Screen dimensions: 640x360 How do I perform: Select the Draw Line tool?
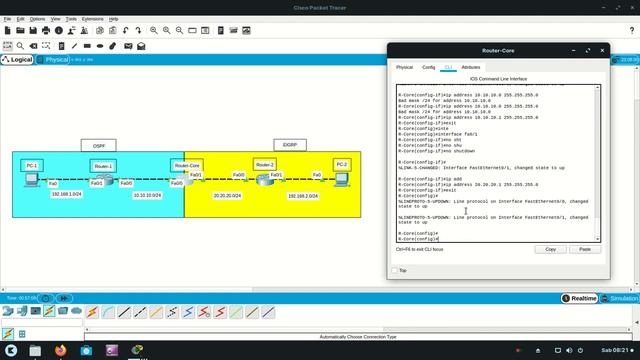point(74,46)
